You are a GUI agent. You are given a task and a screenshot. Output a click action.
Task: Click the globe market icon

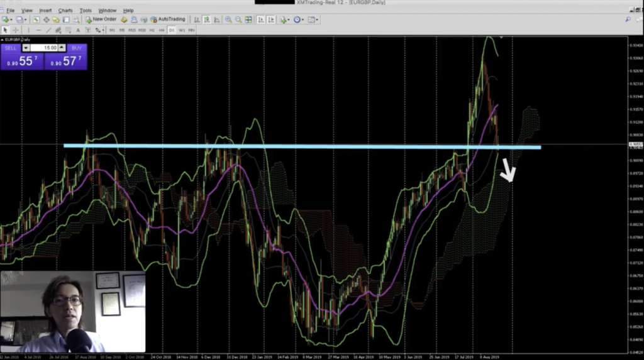tap(144, 19)
